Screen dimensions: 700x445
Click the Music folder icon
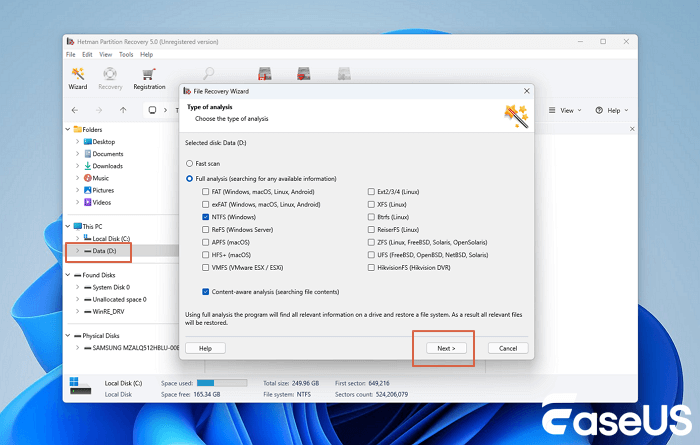88,178
